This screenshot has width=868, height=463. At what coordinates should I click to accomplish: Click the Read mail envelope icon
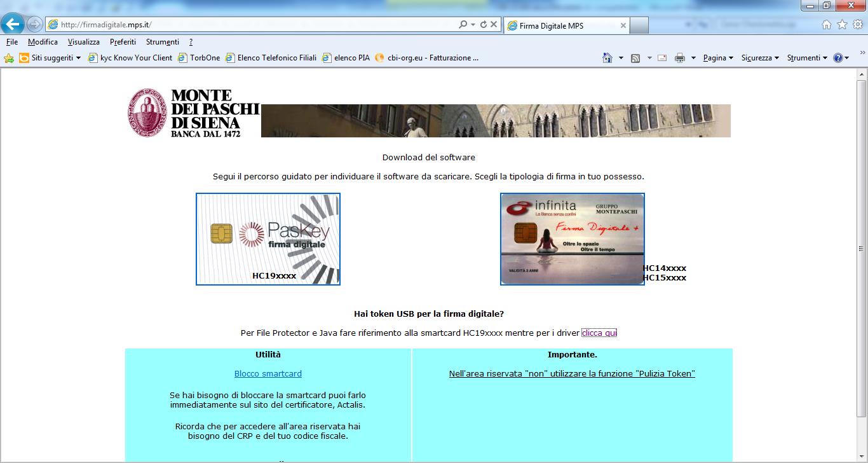(662, 58)
